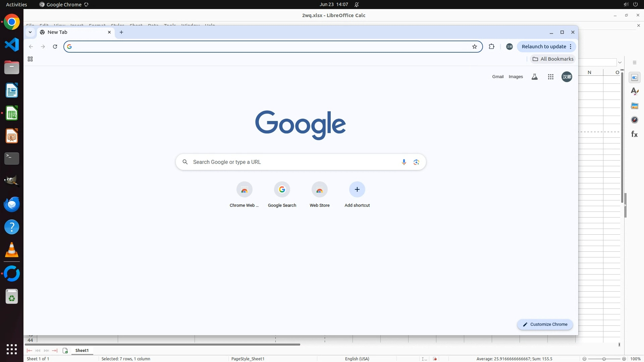Open Google Lens image search icon
The height and width of the screenshot is (362, 644).
coord(416,162)
